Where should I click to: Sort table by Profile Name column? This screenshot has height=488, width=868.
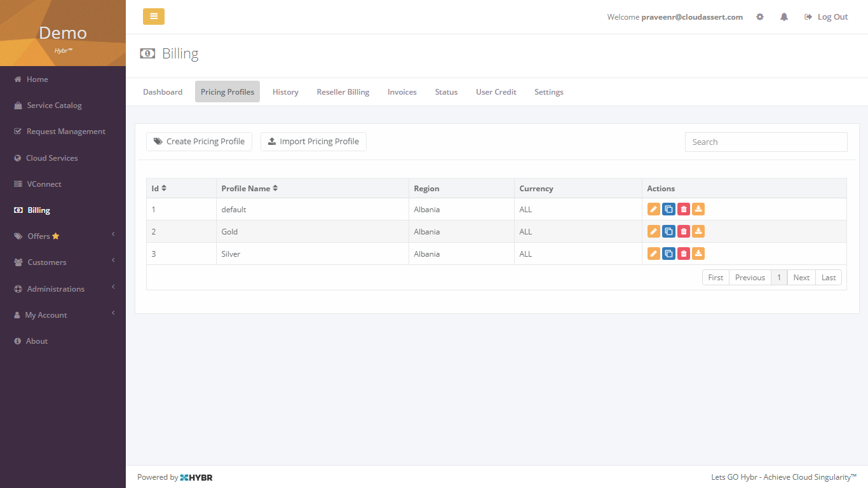tap(249, 189)
